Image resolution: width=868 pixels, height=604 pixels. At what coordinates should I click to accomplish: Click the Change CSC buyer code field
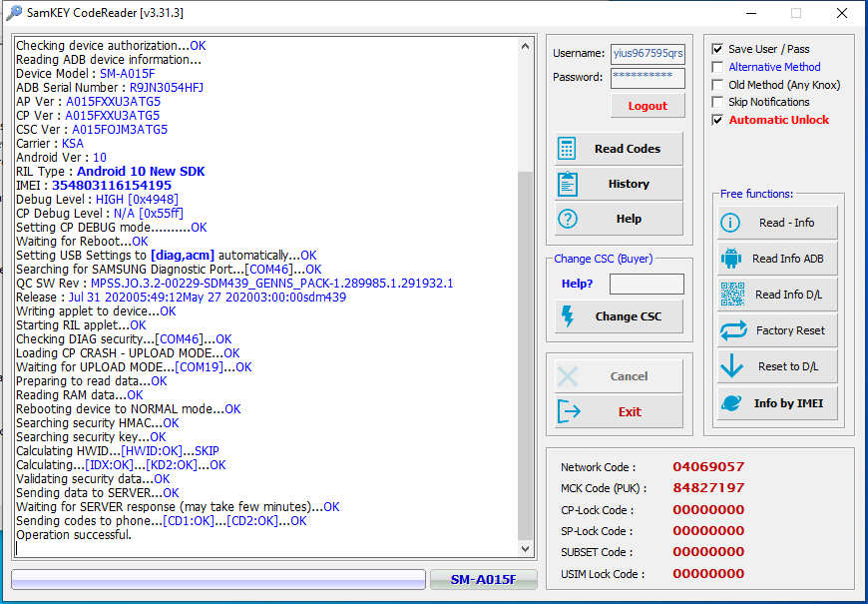(647, 285)
